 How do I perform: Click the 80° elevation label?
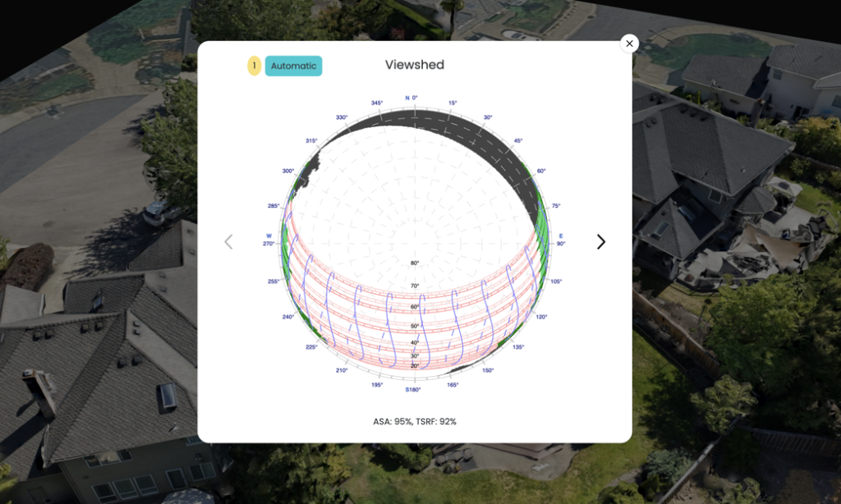[415, 263]
